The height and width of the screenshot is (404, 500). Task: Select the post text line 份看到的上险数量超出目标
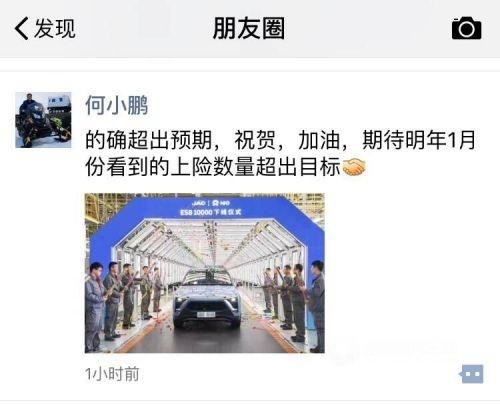pyautogui.click(x=213, y=167)
